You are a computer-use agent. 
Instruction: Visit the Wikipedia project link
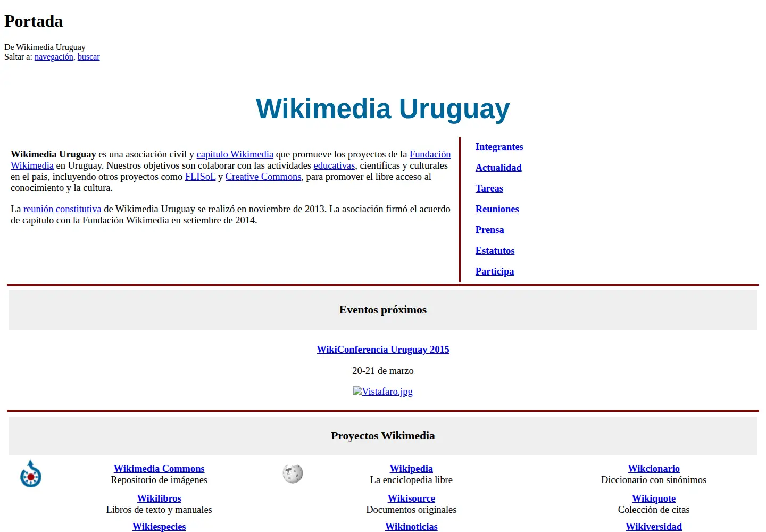(411, 469)
